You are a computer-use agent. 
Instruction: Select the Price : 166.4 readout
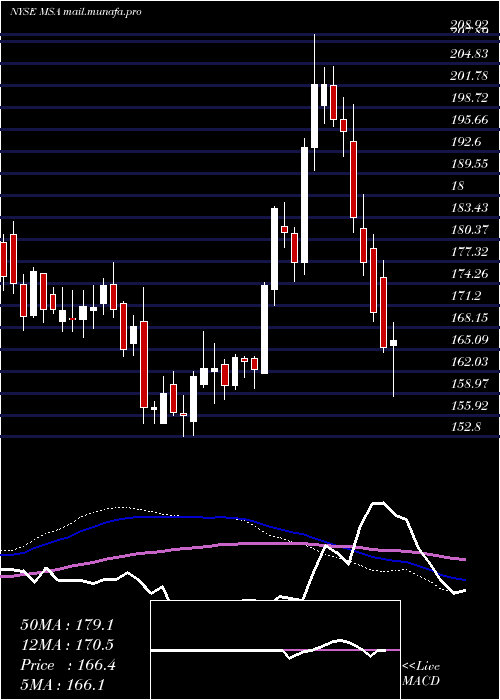point(68,665)
